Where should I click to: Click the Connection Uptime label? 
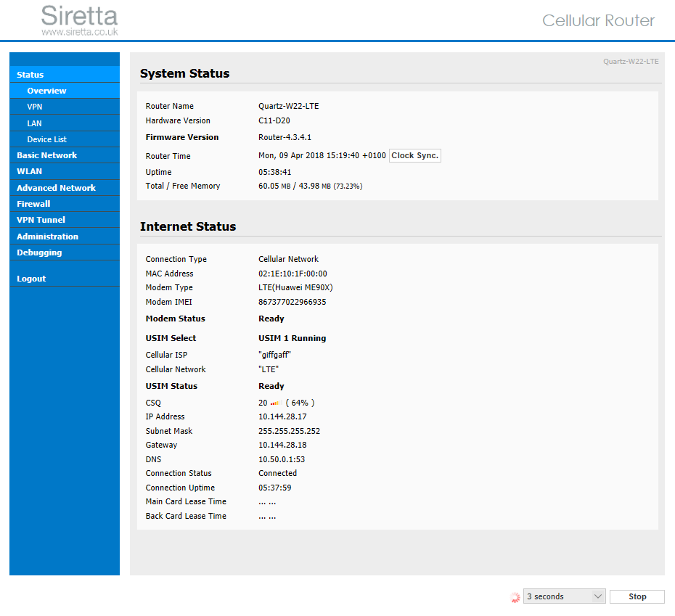pyautogui.click(x=180, y=488)
